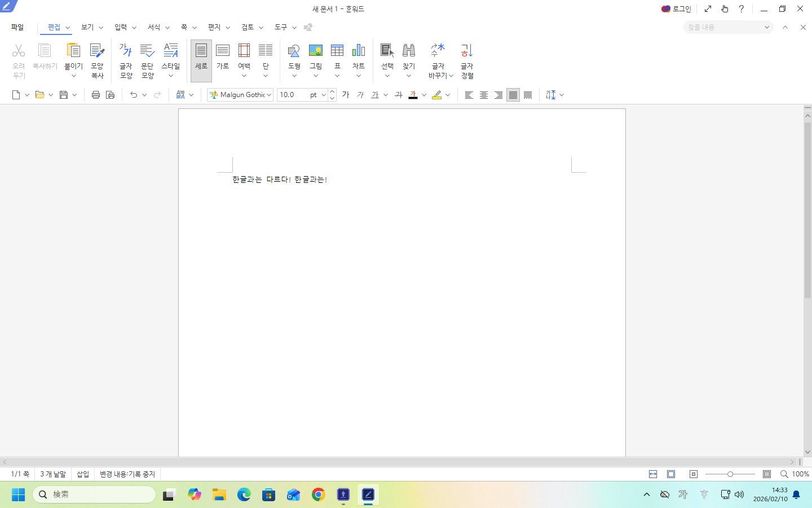Toggle bold 가 formatting button
The width and height of the screenshot is (812, 508).
[x=346, y=95]
